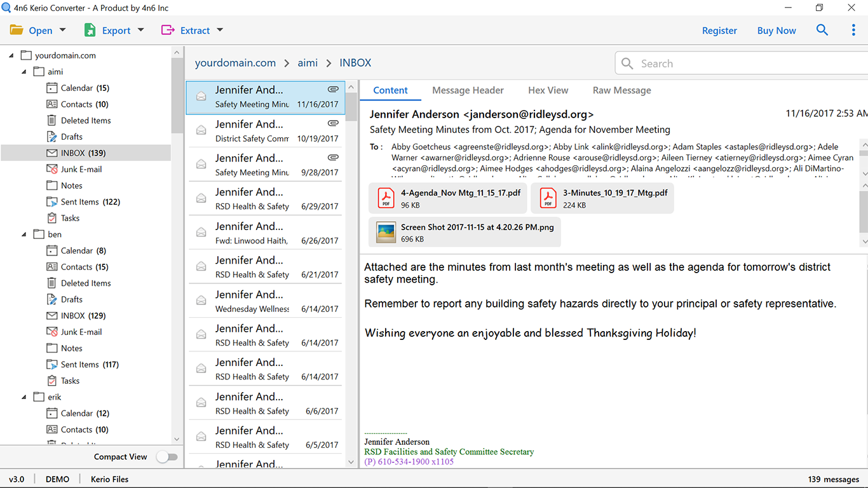Open aimi Notes folder icon
868x488 pixels.
(x=52, y=186)
